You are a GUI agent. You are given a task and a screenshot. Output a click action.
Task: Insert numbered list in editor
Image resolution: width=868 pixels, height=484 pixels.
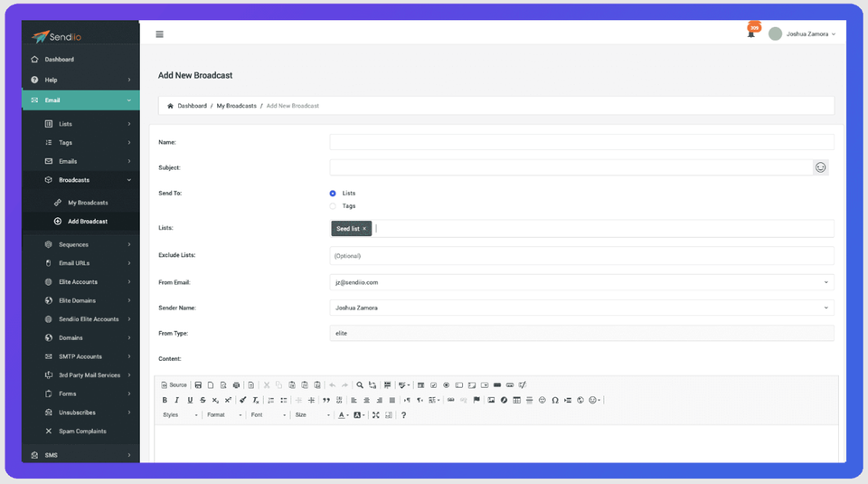pyautogui.click(x=270, y=400)
